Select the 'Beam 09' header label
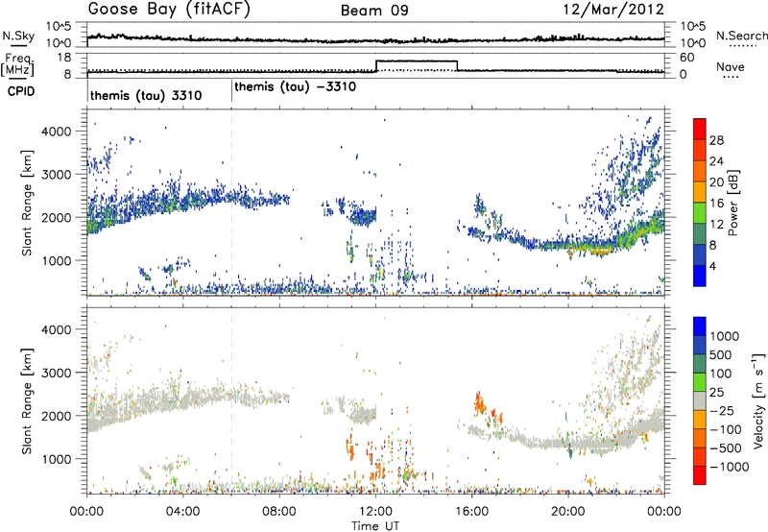768x532 pixels. 374,11
